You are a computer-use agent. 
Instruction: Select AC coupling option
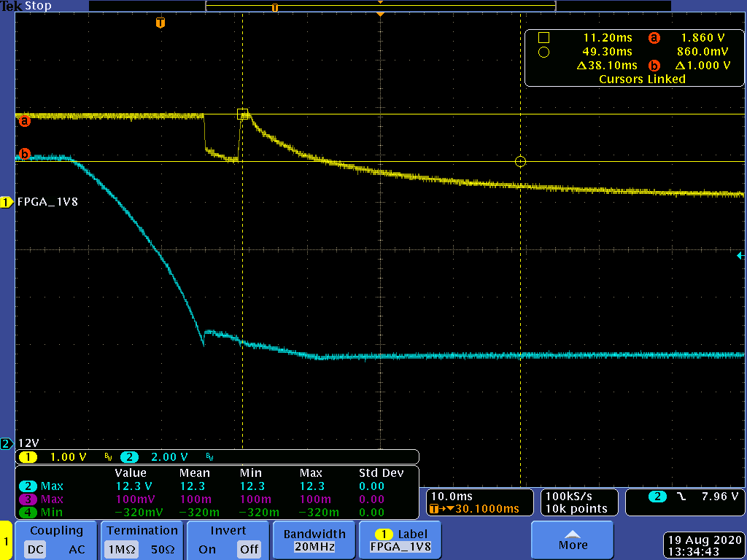(77, 549)
